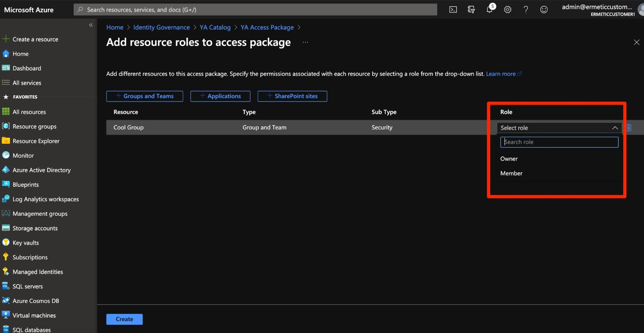
Task: Choose the Owner role option
Action: point(509,158)
